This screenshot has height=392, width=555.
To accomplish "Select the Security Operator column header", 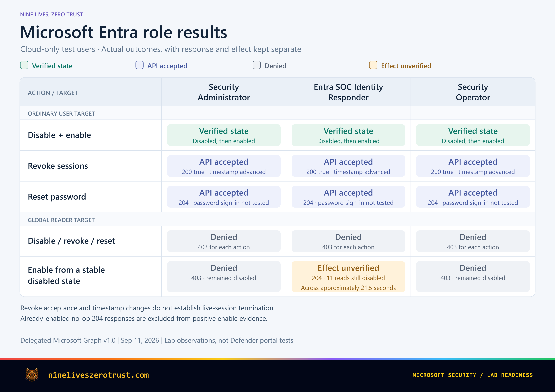I will (x=473, y=92).
